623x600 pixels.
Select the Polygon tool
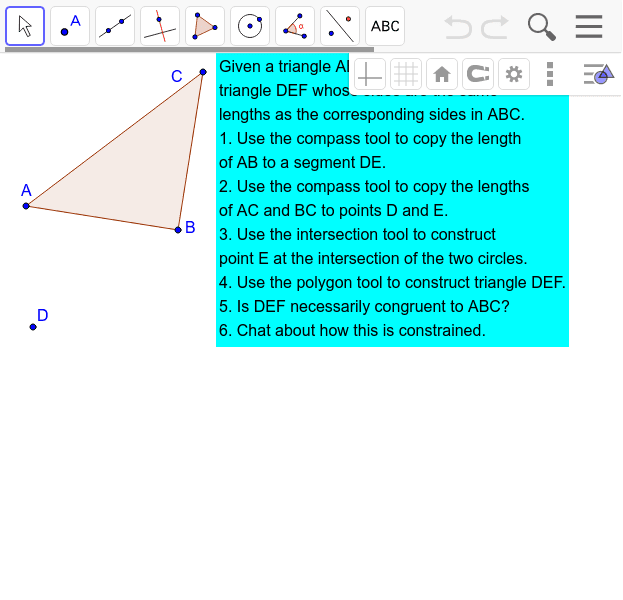[205, 26]
